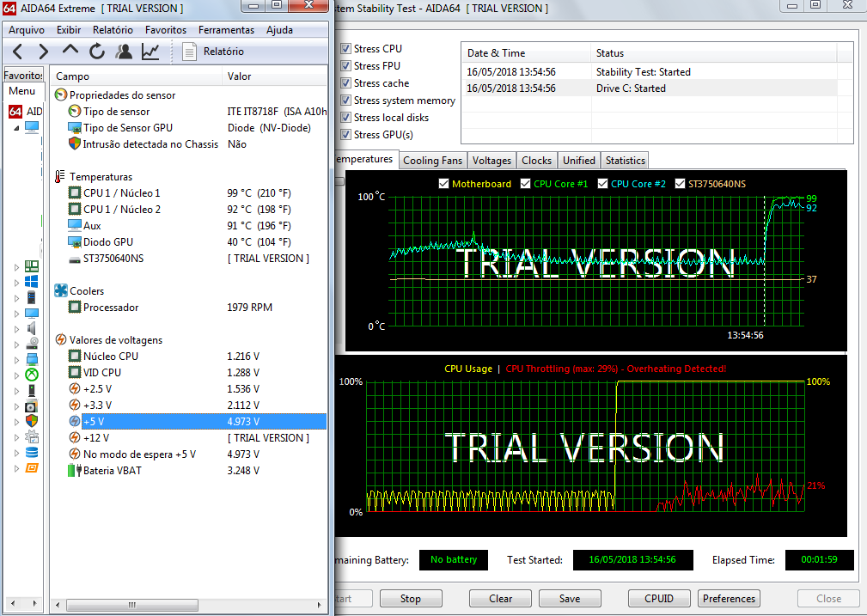Expand the orange benchmark node arrow
The image size is (867, 616).
pyautogui.click(x=16, y=468)
